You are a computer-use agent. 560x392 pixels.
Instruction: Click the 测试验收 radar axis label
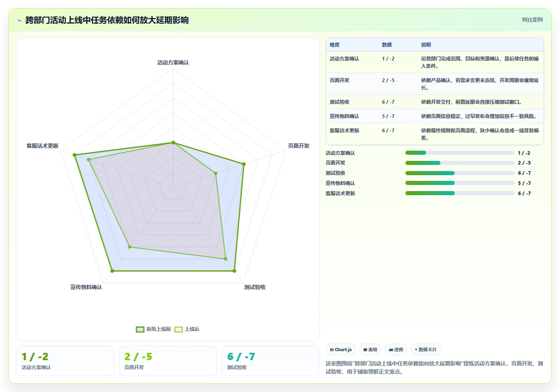coord(255,287)
